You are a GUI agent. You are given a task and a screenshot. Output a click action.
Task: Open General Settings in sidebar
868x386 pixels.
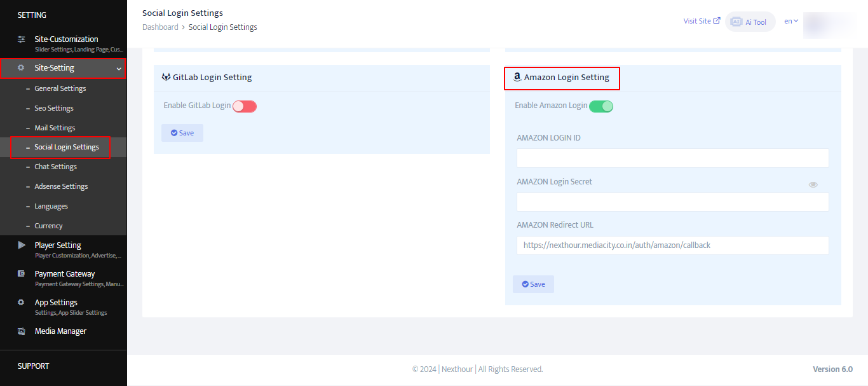[x=60, y=88]
